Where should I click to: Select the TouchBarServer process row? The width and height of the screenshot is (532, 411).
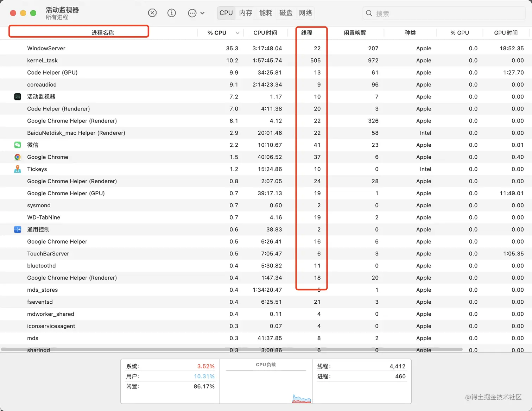266,254
